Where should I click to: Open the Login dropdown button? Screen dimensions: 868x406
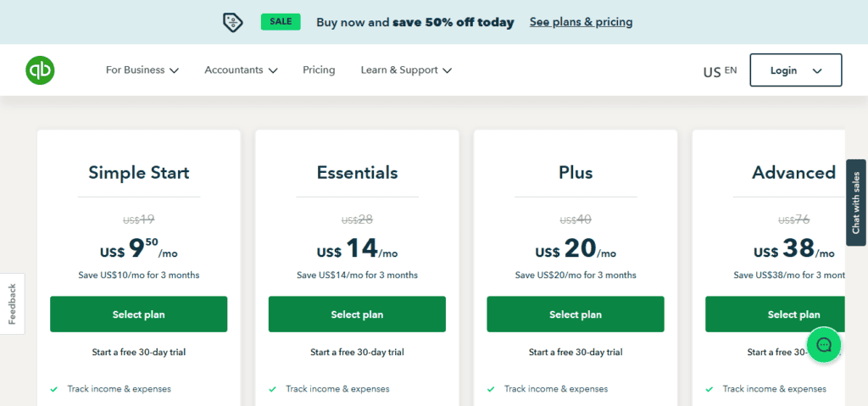point(796,70)
